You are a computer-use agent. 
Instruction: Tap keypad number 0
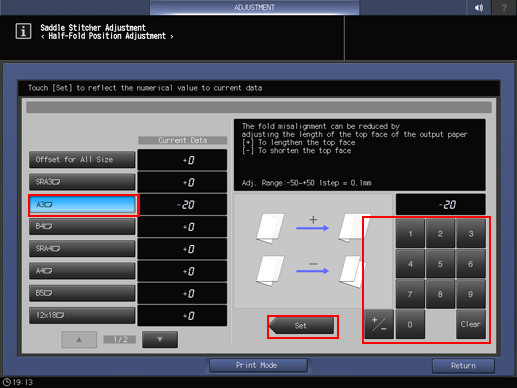[410, 324]
